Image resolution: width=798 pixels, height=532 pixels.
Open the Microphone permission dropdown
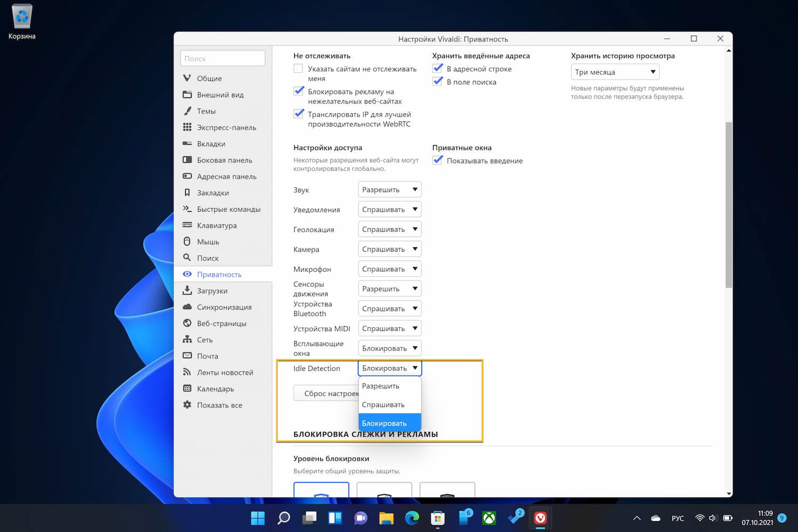tap(390, 269)
